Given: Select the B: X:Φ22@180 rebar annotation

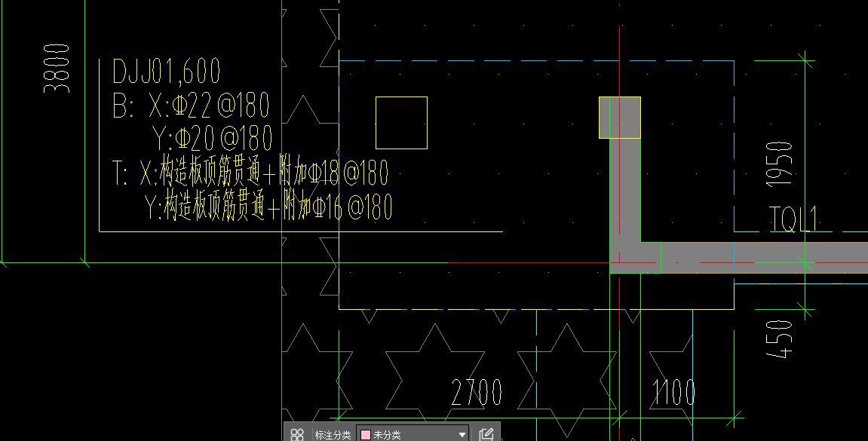Looking at the screenshot, I should coord(191,105).
